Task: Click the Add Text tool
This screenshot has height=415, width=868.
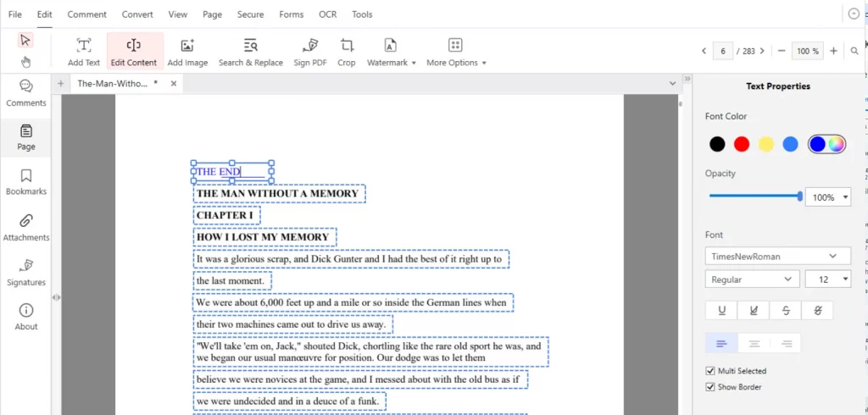Action: [84, 52]
